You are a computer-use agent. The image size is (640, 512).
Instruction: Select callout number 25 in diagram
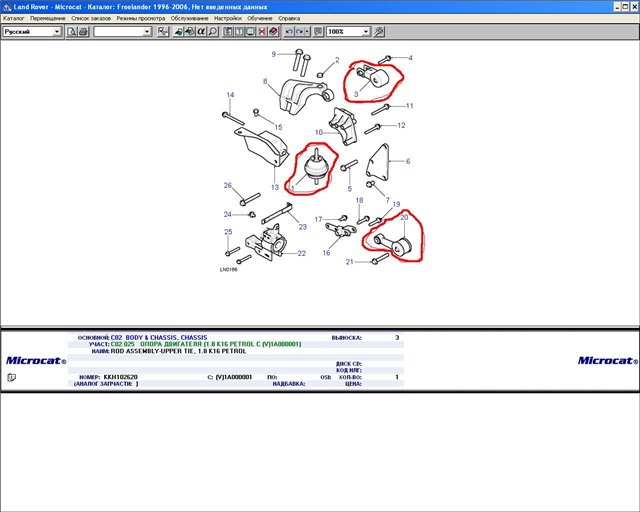tap(228, 232)
